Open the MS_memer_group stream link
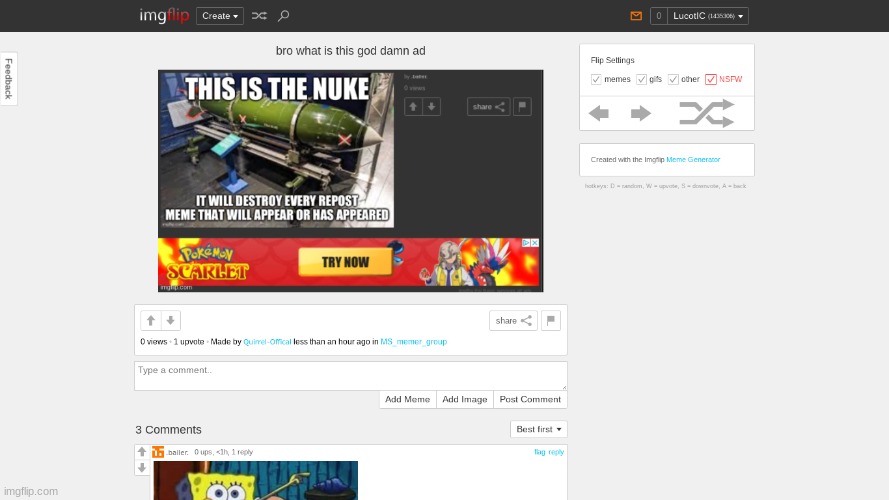This screenshot has height=500, width=889. (x=413, y=342)
